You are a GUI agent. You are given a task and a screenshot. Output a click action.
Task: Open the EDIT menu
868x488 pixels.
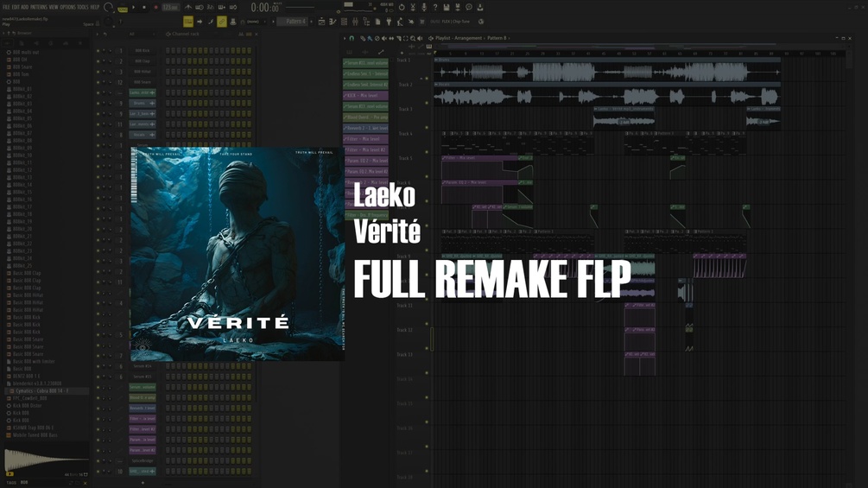click(16, 7)
